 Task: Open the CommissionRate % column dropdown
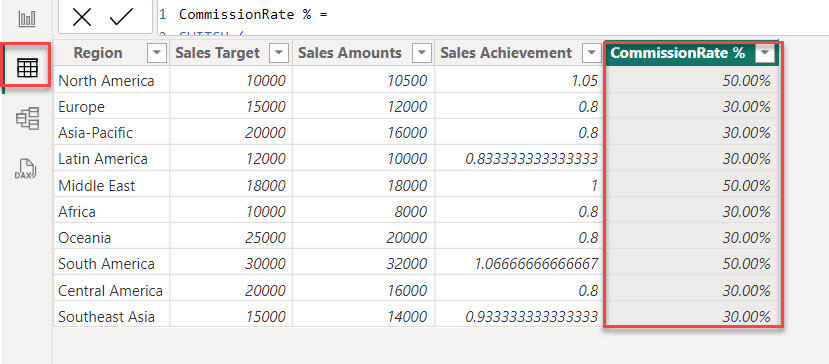[764, 53]
